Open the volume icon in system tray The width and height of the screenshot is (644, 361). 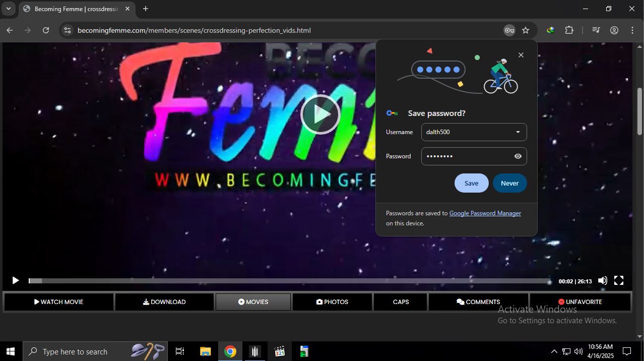(x=578, y=351)
